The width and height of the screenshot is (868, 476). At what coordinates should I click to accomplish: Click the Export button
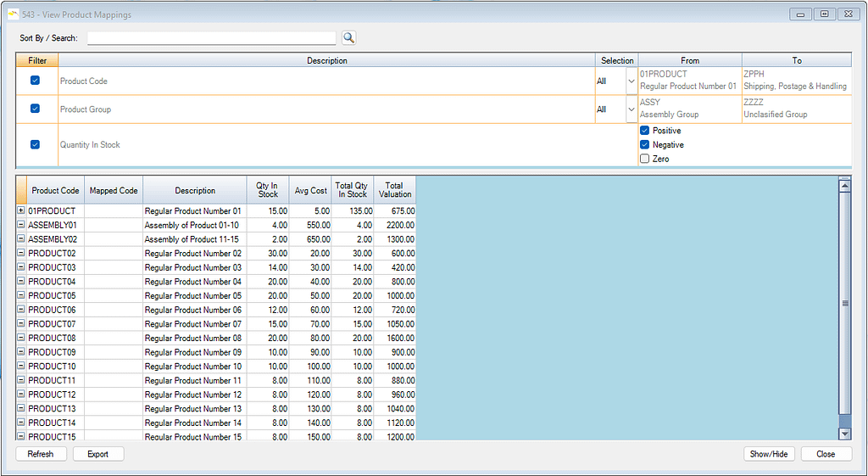(x=98, y=454)
